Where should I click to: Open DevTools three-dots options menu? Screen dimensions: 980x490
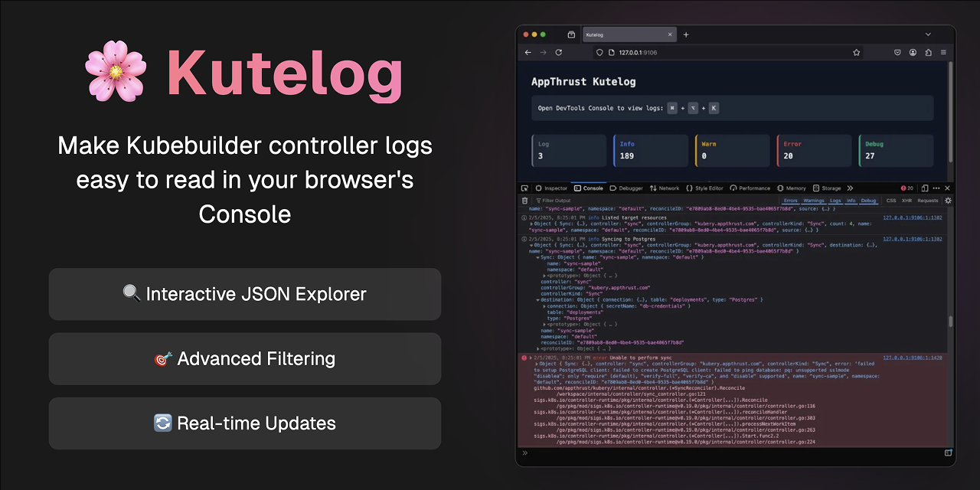[x=936, y=188]
